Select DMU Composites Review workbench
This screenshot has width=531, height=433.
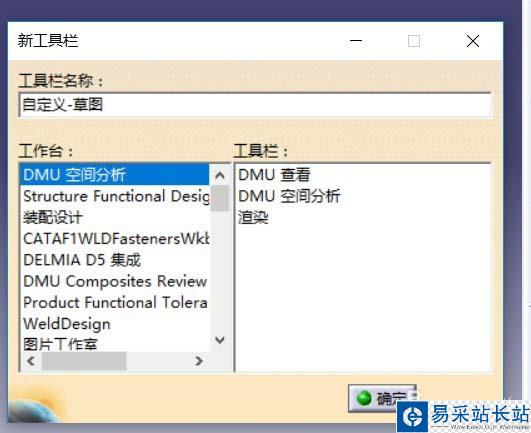(x=114, y=281)
